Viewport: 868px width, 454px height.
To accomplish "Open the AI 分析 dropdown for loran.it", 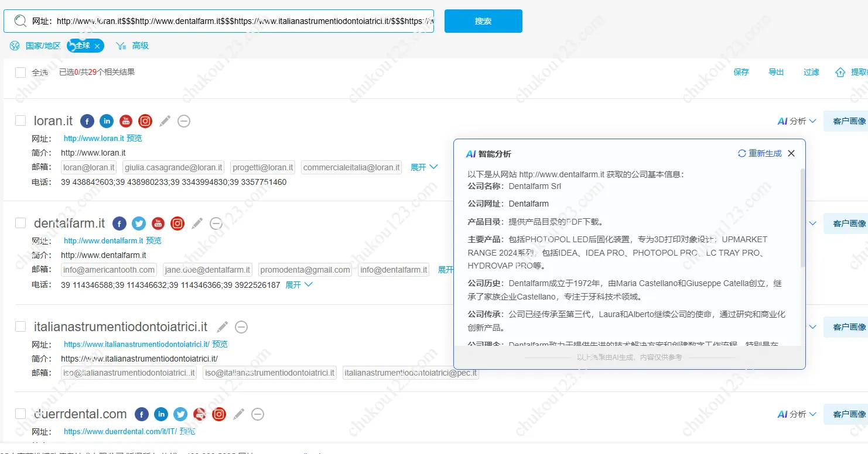I will (x=797, y=121).
